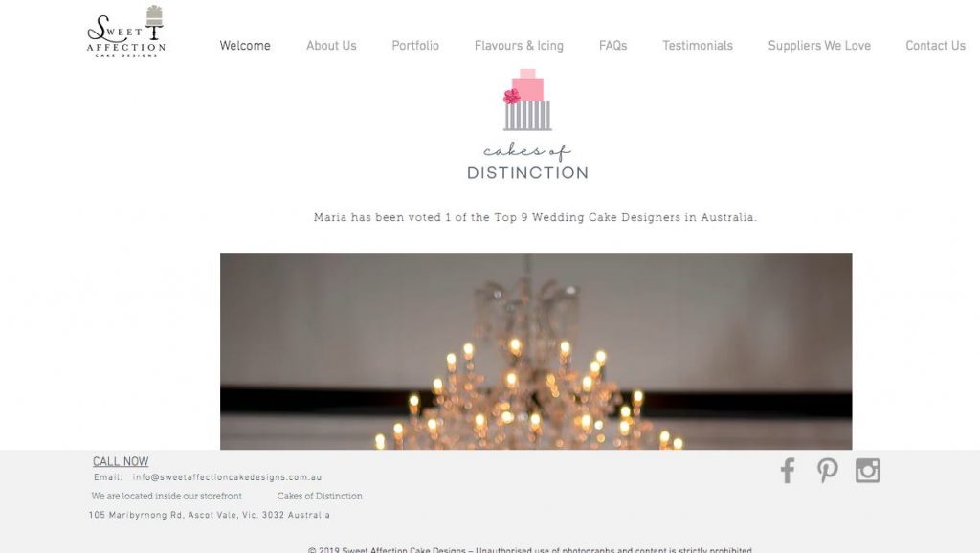This screenshot has width=980, height=553.
Task: Go to Contact Us page
Action: [x=936, y=46]
